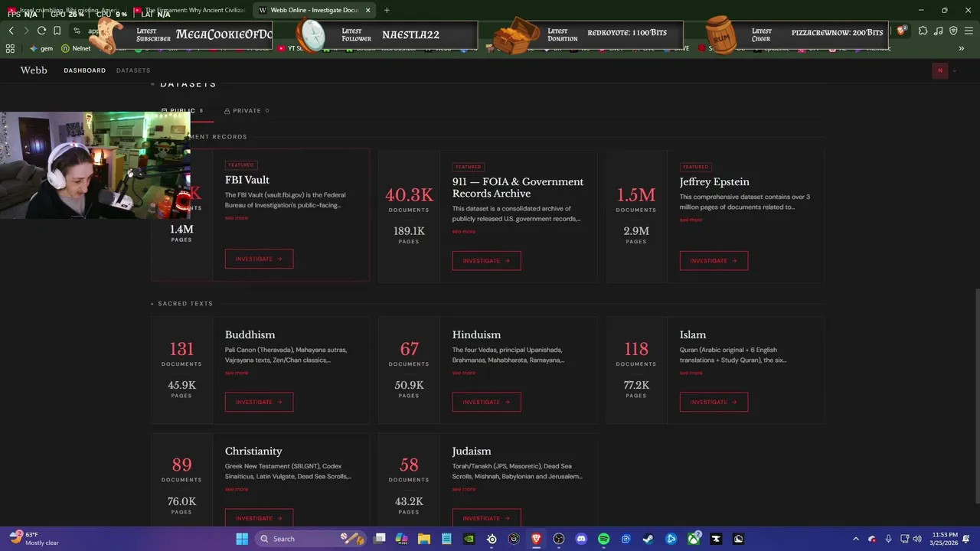Open Steam from the taskbar
The image size is (980, 551).
648,539
